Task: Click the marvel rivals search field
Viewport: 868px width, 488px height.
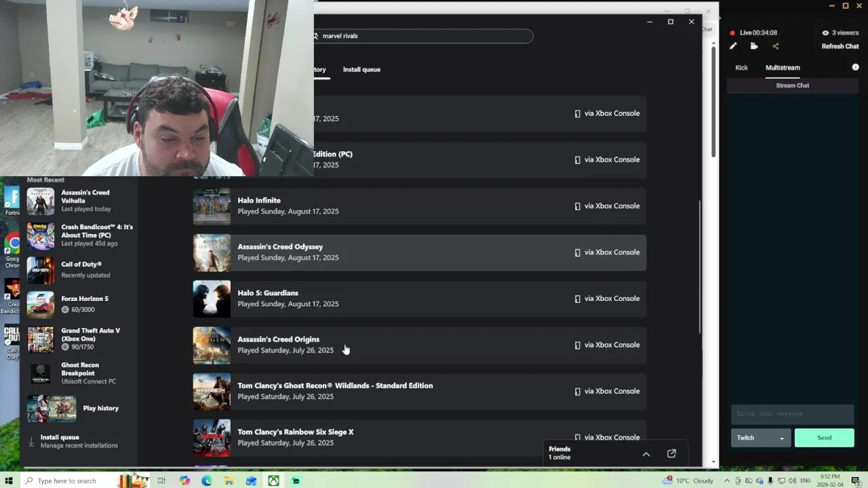Action: [x=424, y=36]
